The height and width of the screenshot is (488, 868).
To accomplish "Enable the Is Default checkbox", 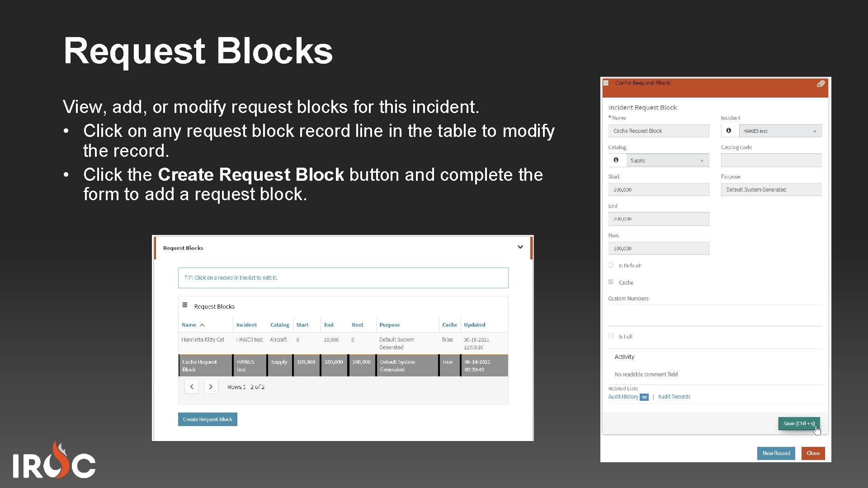I will 611,265.
